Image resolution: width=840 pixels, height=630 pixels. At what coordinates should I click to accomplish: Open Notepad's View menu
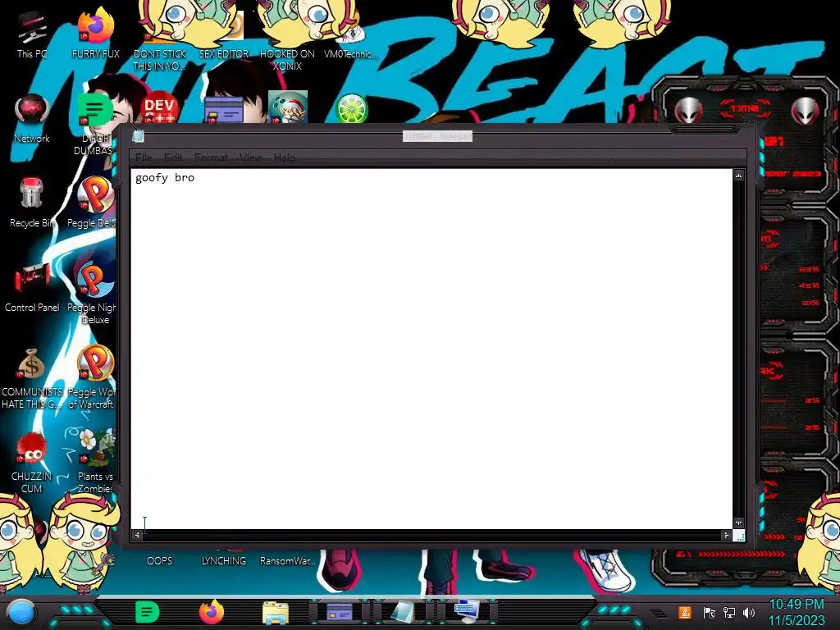pos(251,157)
